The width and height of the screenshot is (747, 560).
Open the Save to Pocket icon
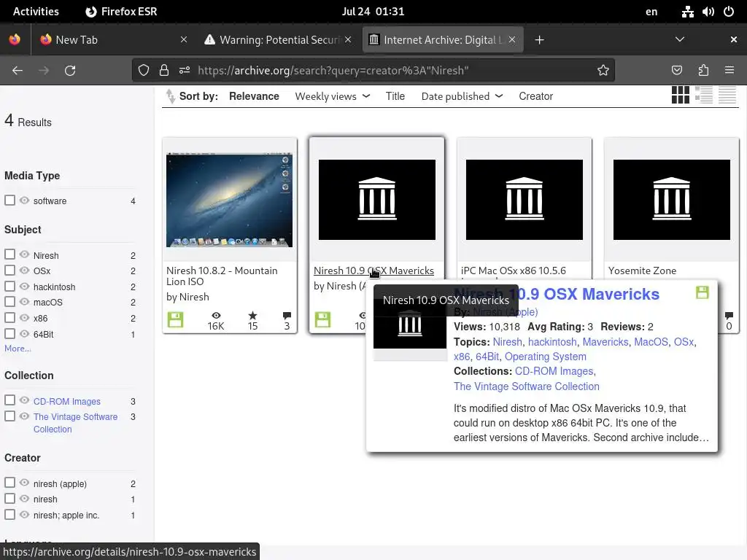[676, 71]
